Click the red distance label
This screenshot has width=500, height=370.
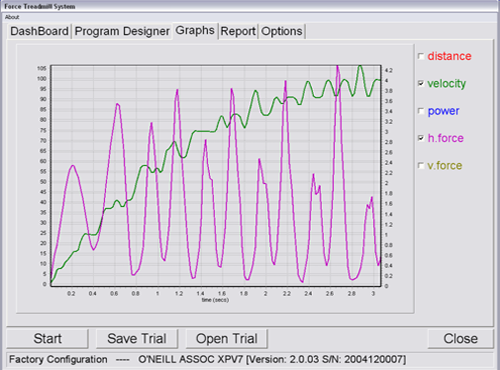pos(449,56)
